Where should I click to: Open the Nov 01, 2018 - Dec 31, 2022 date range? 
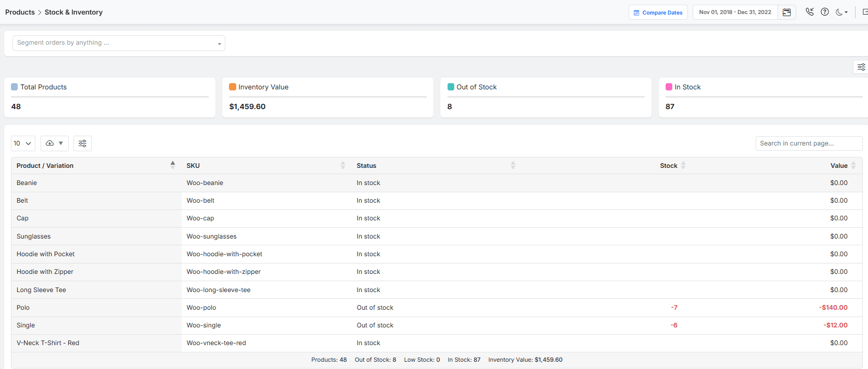735,12
